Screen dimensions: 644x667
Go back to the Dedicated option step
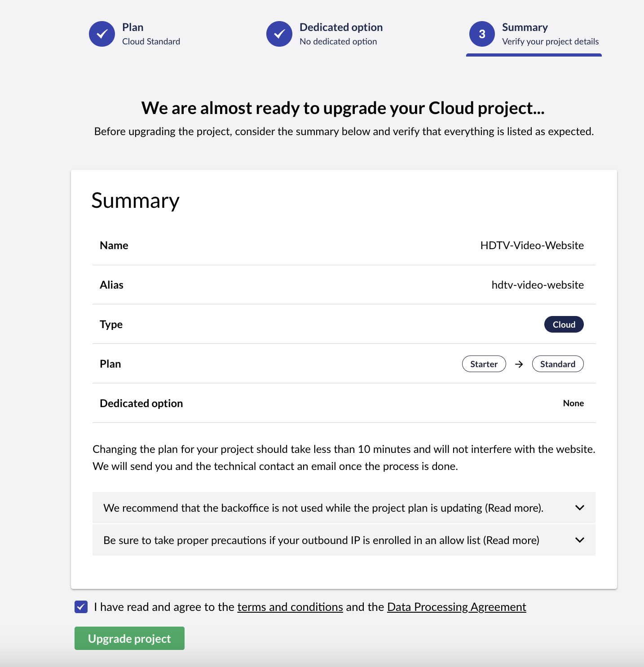coord(325,34)
